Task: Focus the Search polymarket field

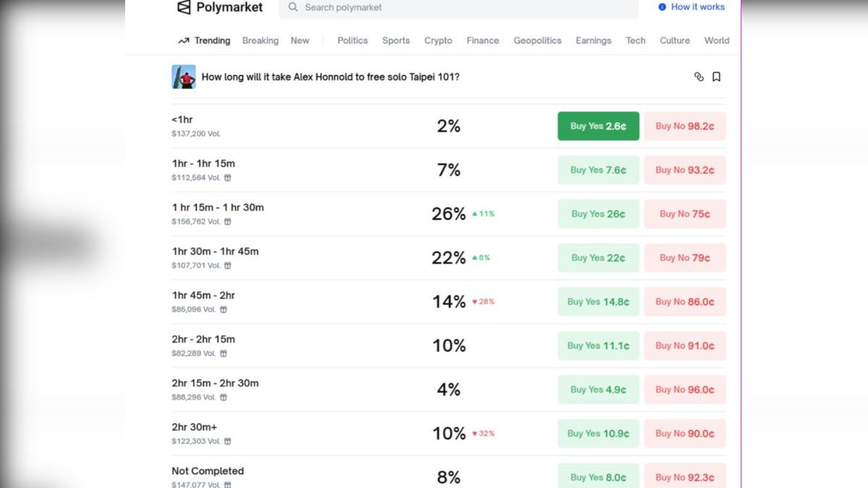Action: pyautogui.click(x=459, y=7)
